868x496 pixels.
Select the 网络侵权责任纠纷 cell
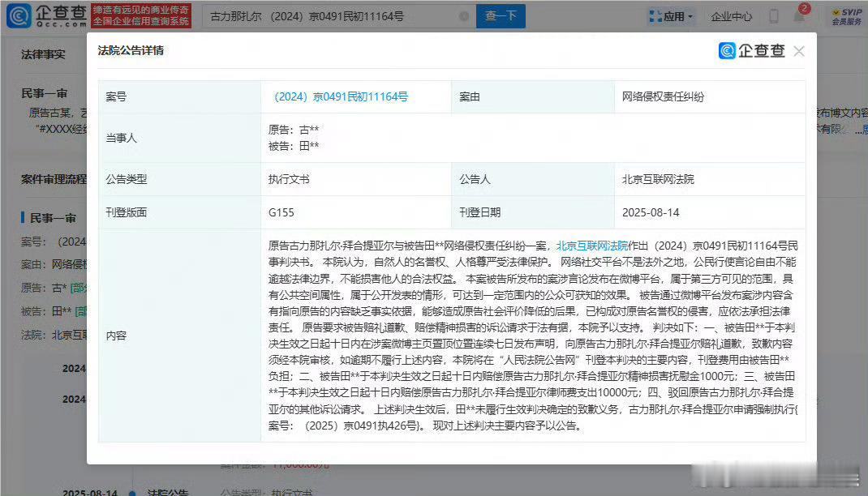[x=710, y=96]
